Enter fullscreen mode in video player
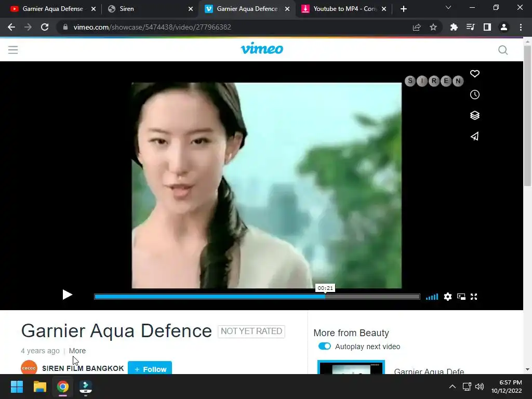The height and width of the screenshot is (399, 532). [474, 297]
